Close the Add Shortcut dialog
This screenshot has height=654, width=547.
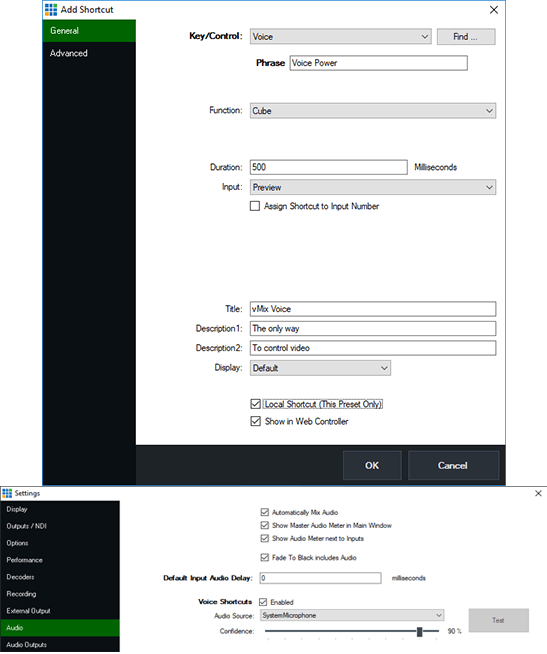coord(494,10)
